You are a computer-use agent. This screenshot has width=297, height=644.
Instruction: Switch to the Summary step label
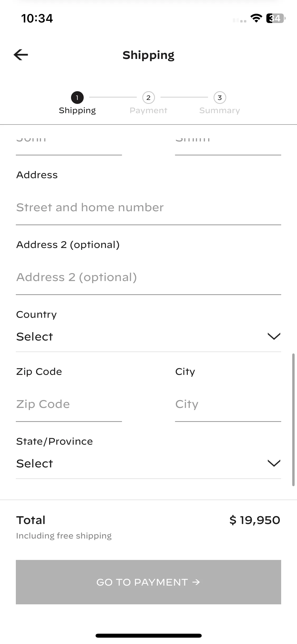[x=220, y=110]
